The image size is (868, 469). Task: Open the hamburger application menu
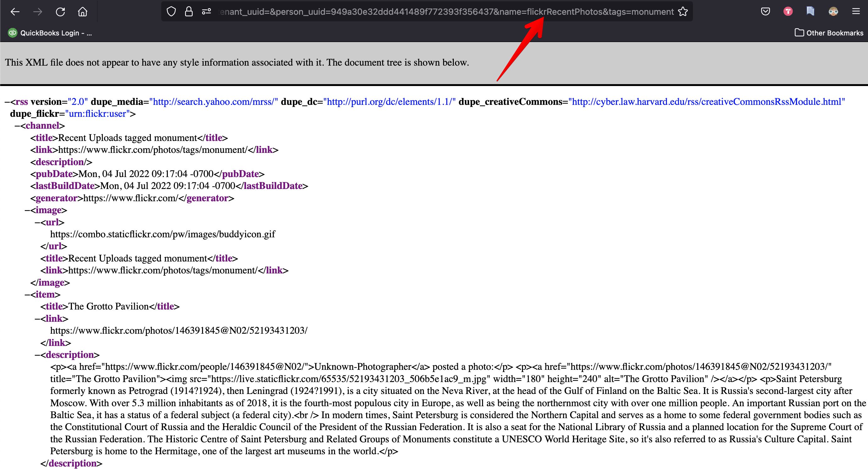coord(856,12)
